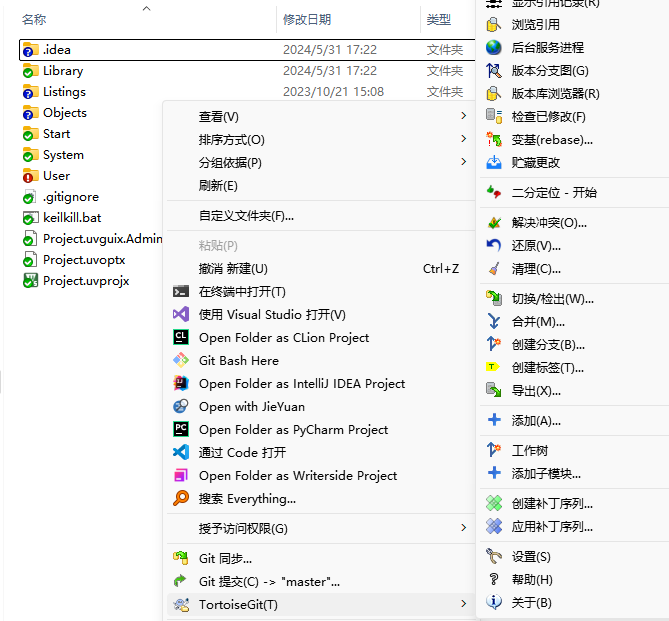Click 设置(S) in the TortoiseGit submenu
The height and width of the screenshot is (621, 669).
531,557
